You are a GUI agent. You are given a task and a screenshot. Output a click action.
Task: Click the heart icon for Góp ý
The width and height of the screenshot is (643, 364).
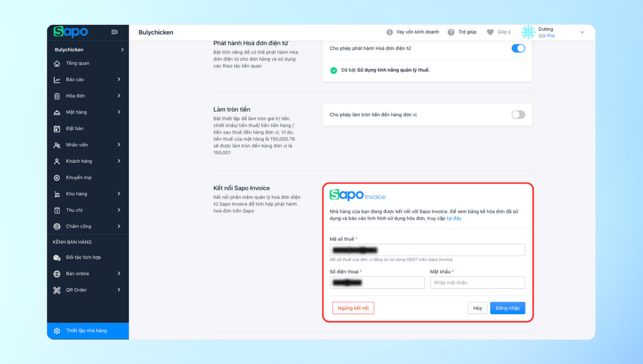(490, 32)
